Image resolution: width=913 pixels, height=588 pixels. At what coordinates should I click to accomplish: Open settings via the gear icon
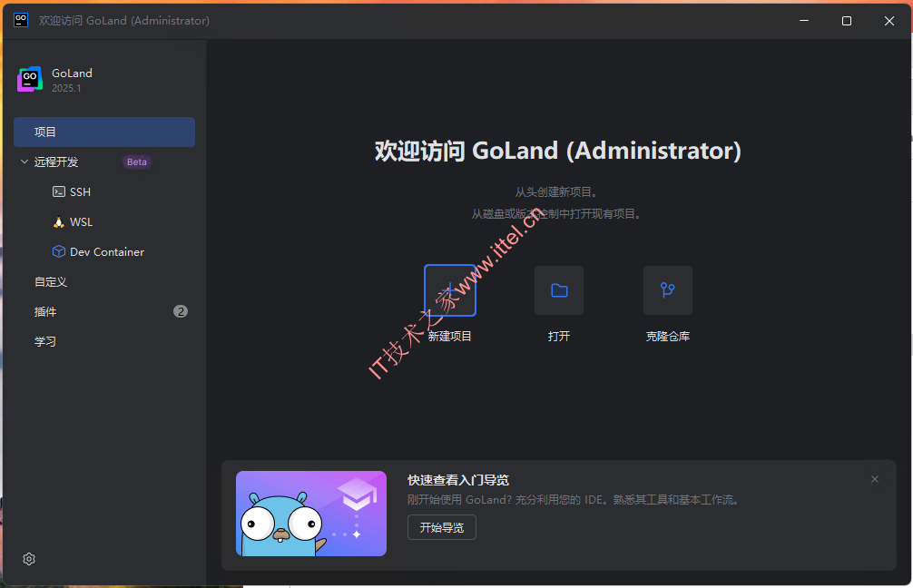29,559
